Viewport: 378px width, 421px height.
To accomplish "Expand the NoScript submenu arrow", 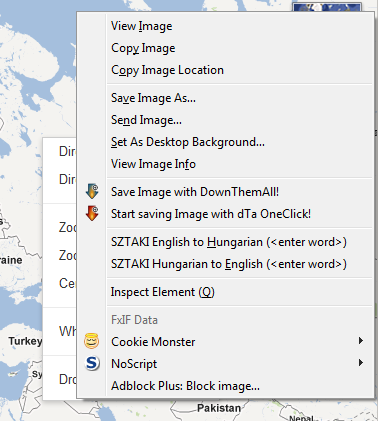I will coord(361,363).
